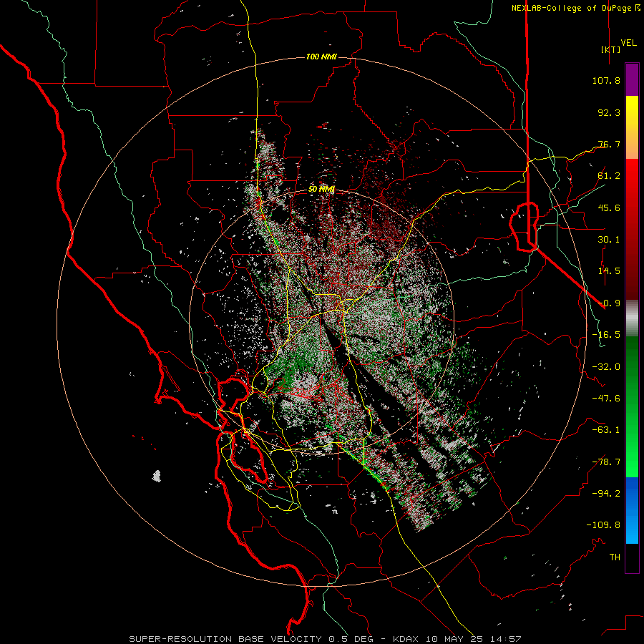This screenshot has height=644, width=644.
Task: Select the -109.8 scale value
Action: pyautogui.click(x=603, y=525)
